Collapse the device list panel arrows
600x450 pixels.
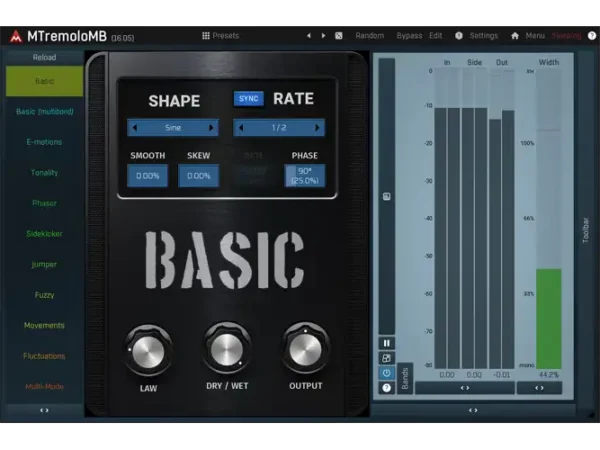coord(44,410)
